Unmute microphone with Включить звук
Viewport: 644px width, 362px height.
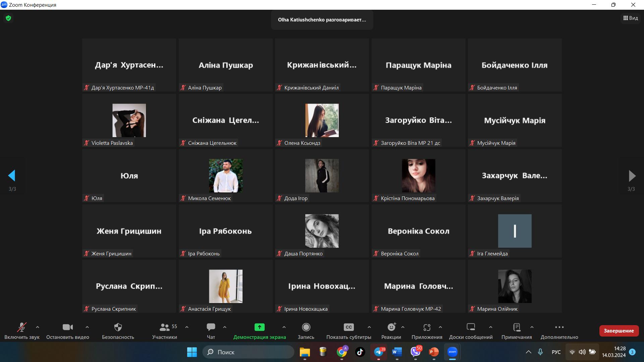pyautogui.click(x=22, y=327)
